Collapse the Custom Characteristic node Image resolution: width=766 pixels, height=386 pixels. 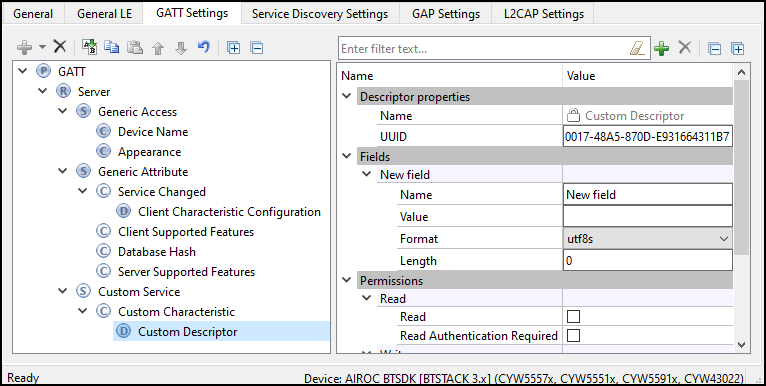(x=83, y=311)
